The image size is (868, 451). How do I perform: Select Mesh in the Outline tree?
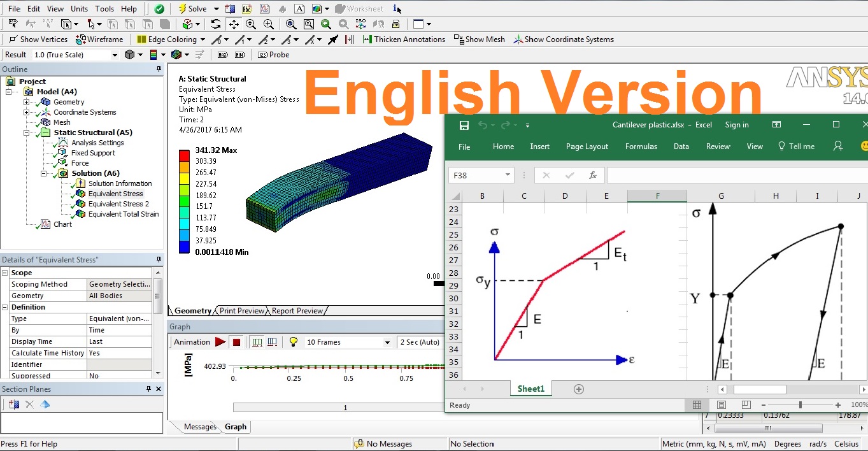click(62, 122)
